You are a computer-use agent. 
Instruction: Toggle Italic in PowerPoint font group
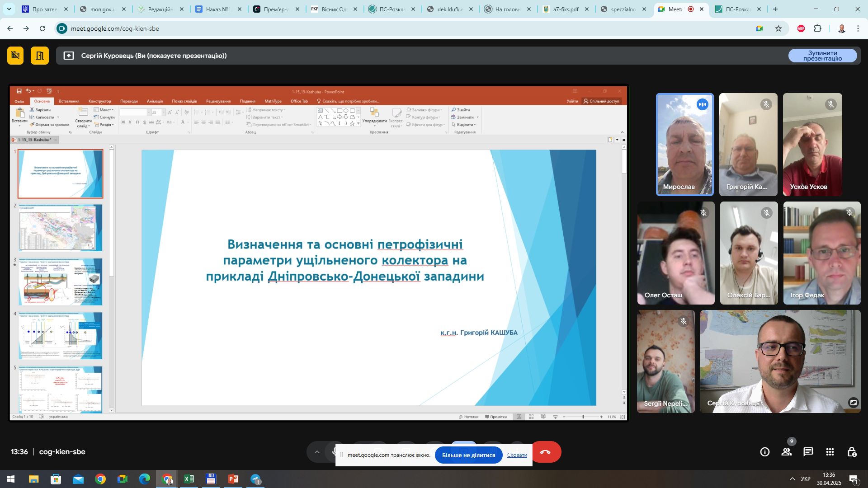(130, 122)
